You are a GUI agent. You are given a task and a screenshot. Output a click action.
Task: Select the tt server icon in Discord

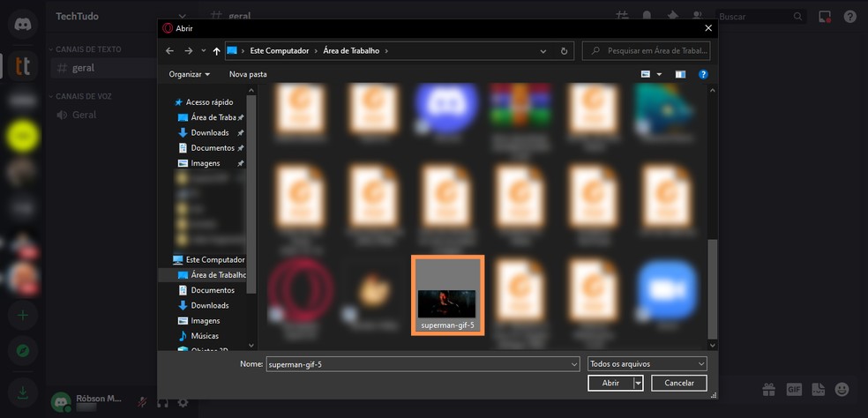[x=23, y=66]
